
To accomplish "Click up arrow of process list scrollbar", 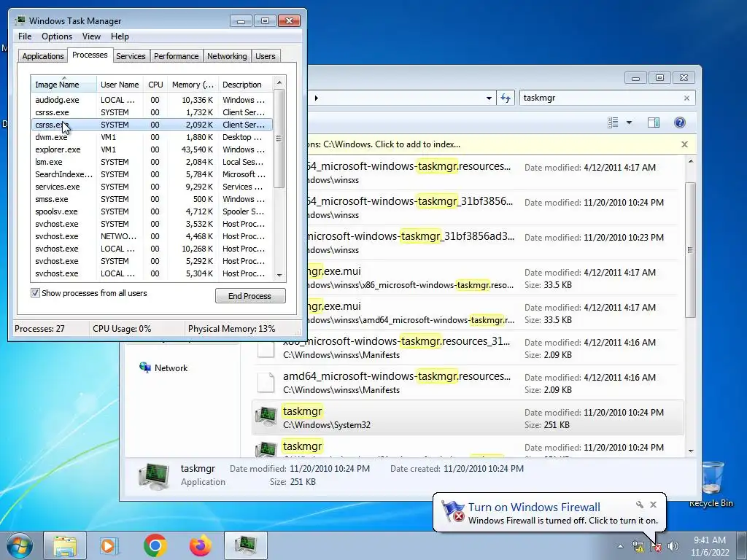I will point(279,82).
